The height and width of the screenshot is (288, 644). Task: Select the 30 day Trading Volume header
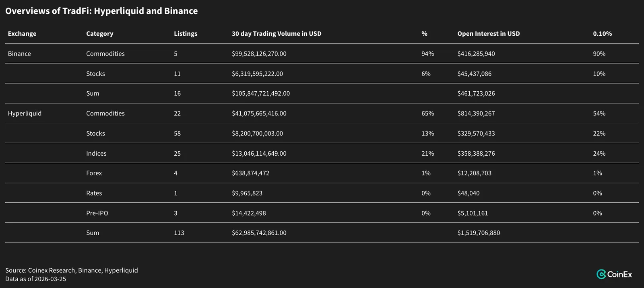tap(277, 34)
